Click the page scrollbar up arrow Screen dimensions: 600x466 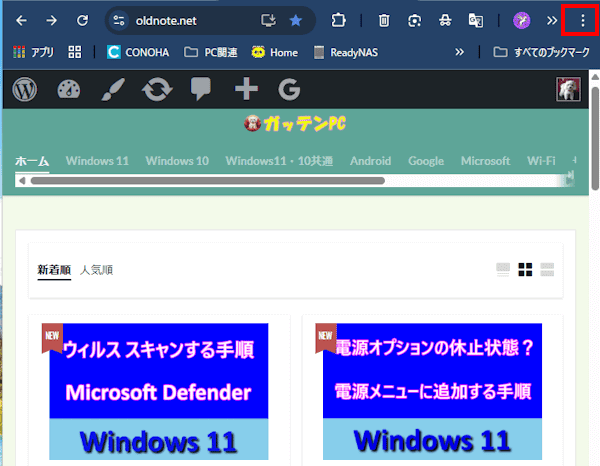click(595, 77)
